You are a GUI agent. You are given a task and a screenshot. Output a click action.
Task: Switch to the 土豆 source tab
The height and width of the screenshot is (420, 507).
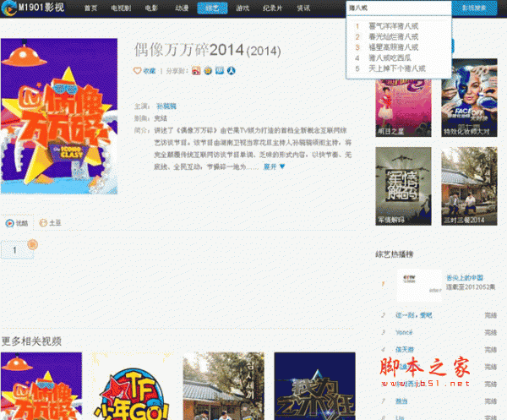click(x=50, y=223)
